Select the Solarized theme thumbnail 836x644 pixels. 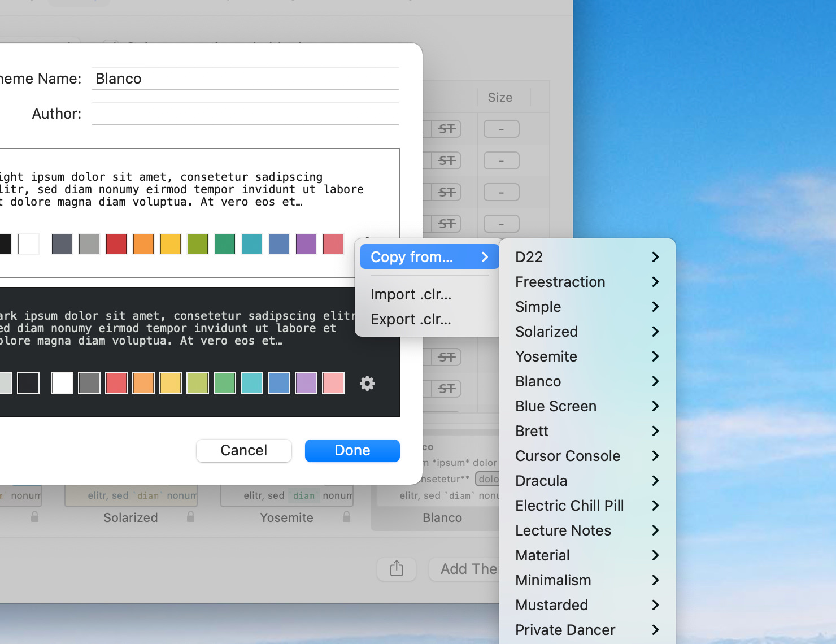pos(131,496)
